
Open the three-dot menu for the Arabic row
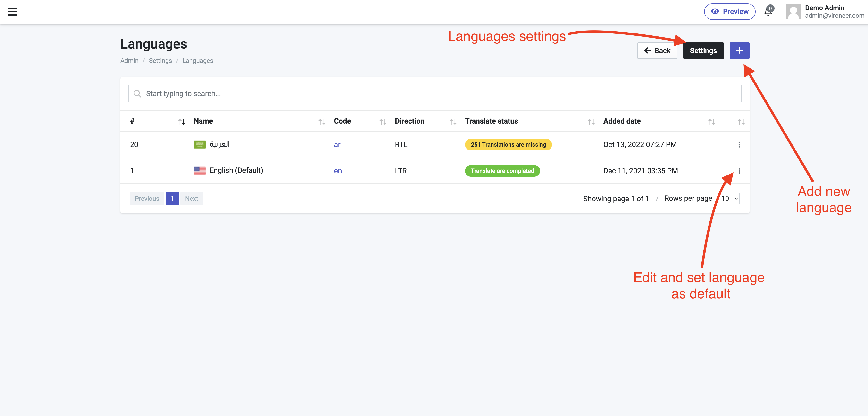pos(739,144)
